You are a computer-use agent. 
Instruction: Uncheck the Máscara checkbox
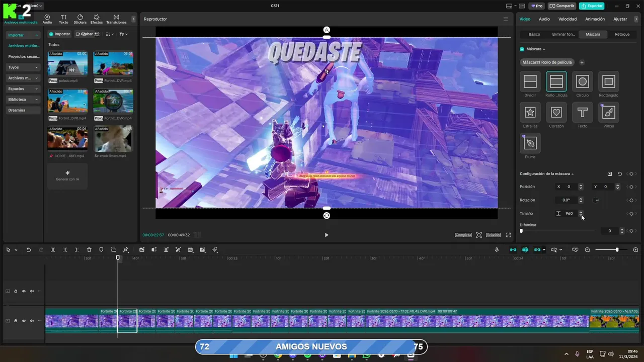pyautogui.click(x=522, y=49)
